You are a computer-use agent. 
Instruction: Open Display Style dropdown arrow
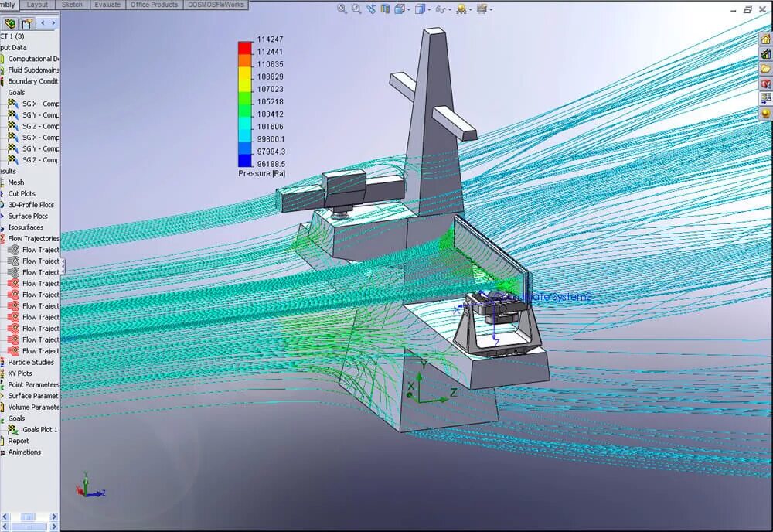[429, 9]
